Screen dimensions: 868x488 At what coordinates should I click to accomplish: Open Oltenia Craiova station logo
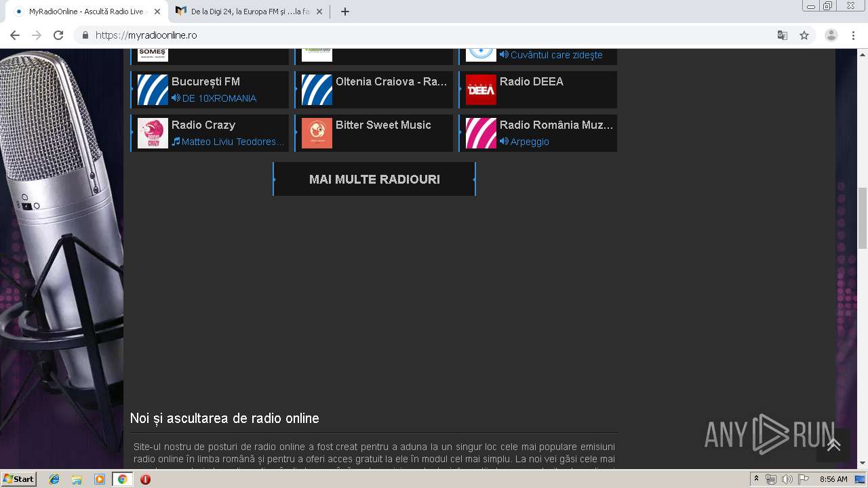click(x=317, y=89)
